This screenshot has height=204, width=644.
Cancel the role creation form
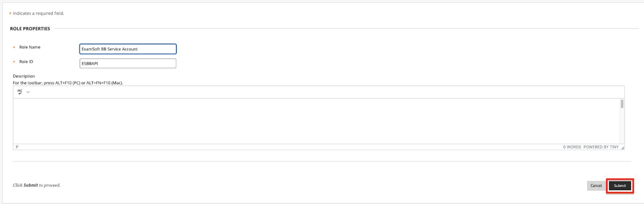pyautogui.click(x=596, y=186)
